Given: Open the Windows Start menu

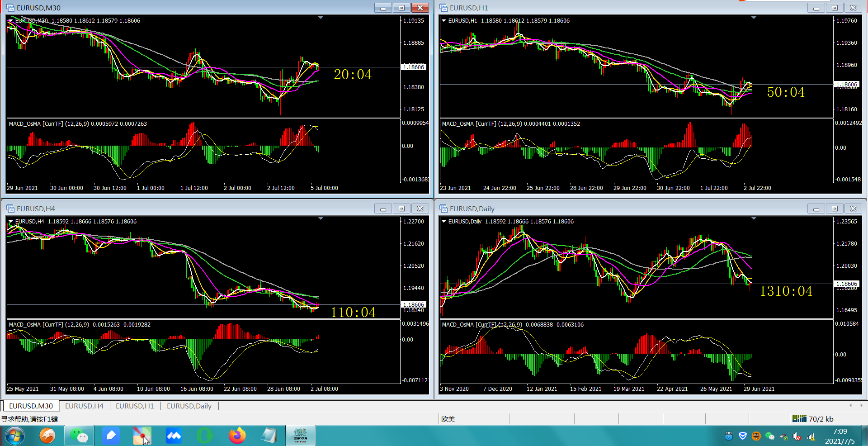Looking at the screenshot, I should [14, 436].
